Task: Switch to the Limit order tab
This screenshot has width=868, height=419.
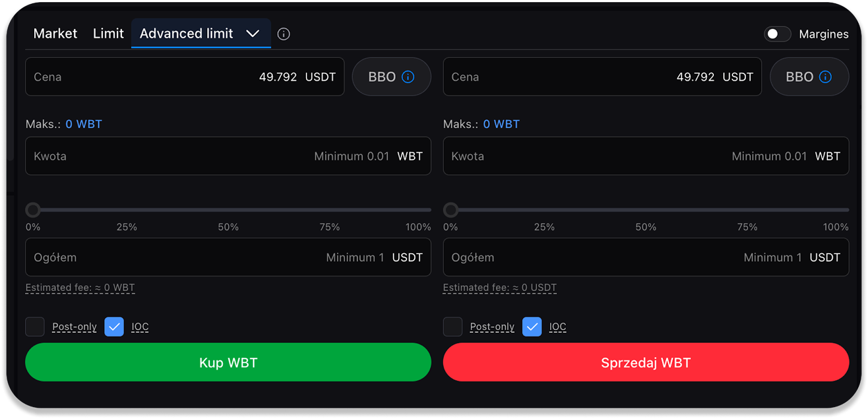Action: [108, 34]
